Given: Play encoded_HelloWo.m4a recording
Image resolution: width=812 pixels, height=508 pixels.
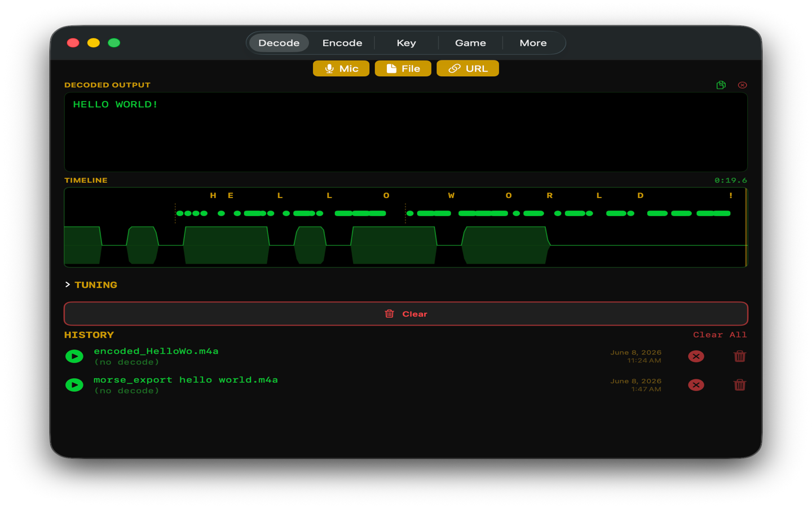Looking at the screenshot, I should (x=74, y=356).
